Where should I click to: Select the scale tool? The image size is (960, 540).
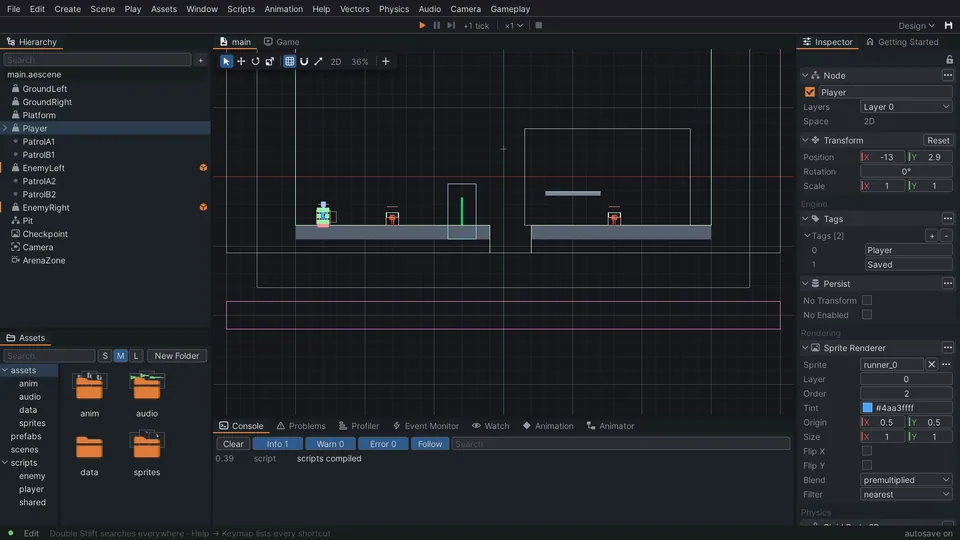[269, 61]
